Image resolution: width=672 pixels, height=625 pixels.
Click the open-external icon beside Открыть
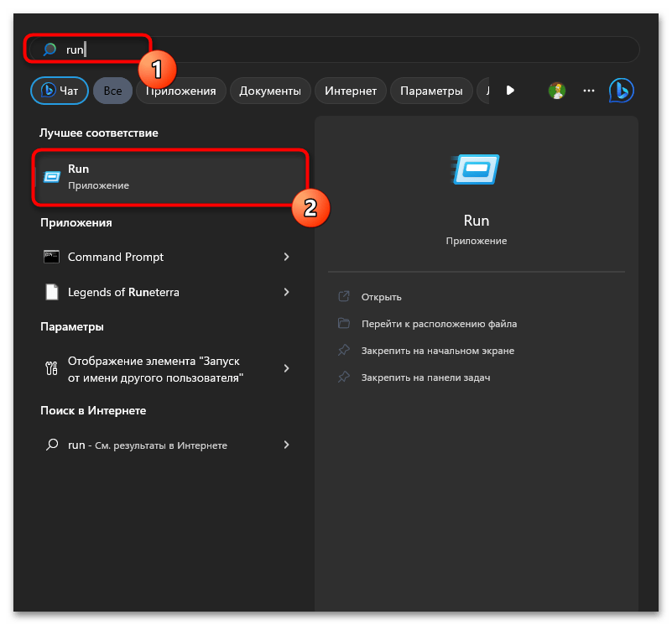point(344,296)
